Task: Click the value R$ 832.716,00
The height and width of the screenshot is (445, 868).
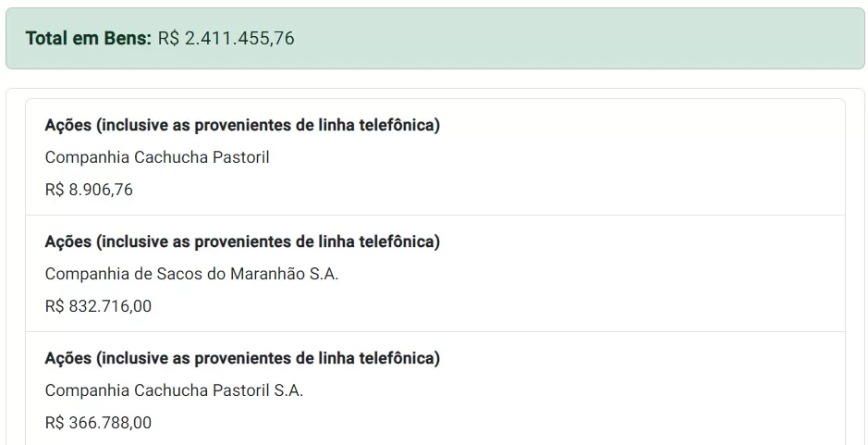Action: (x=98, y=306)
